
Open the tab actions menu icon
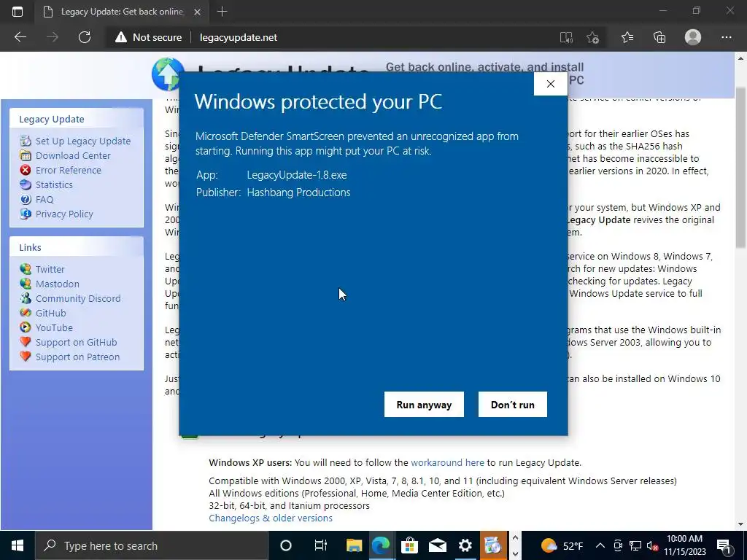click(18, 12)
